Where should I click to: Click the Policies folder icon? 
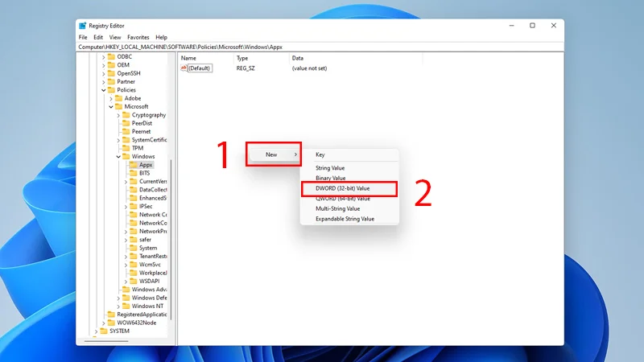(111, 90)
